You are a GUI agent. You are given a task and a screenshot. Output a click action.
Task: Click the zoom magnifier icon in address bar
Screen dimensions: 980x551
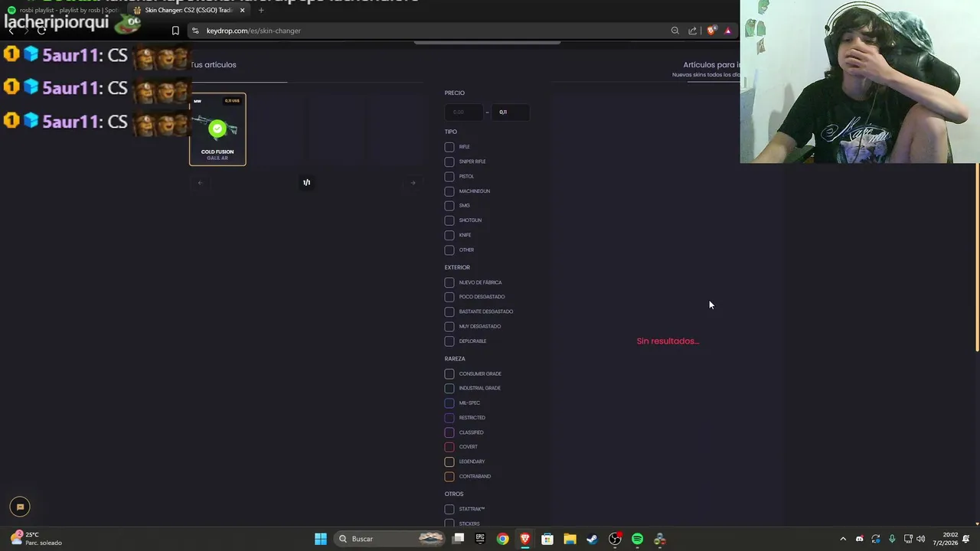tap(675, 31)
